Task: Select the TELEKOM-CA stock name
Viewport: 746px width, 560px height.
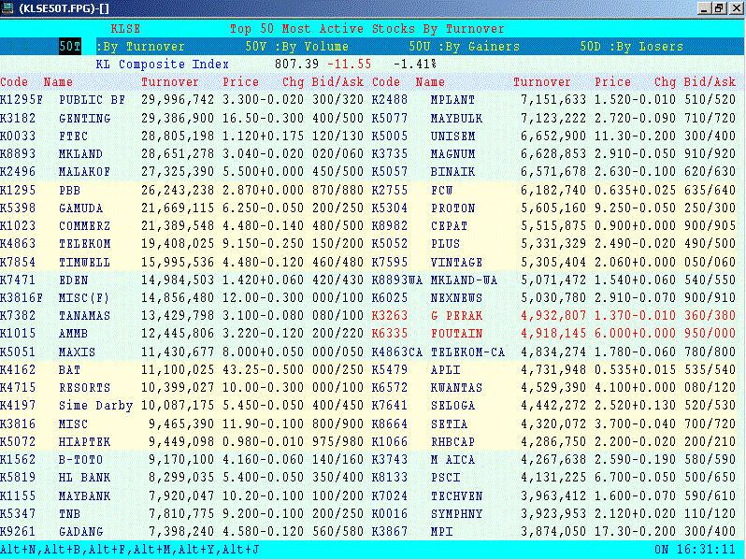Action: (467, 352)
